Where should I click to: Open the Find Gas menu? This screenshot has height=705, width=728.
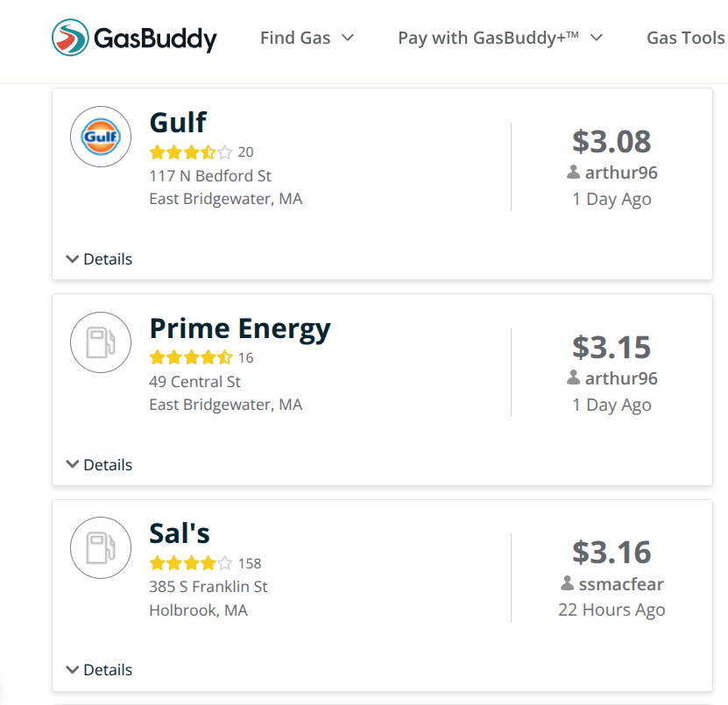tap(307, 38)
